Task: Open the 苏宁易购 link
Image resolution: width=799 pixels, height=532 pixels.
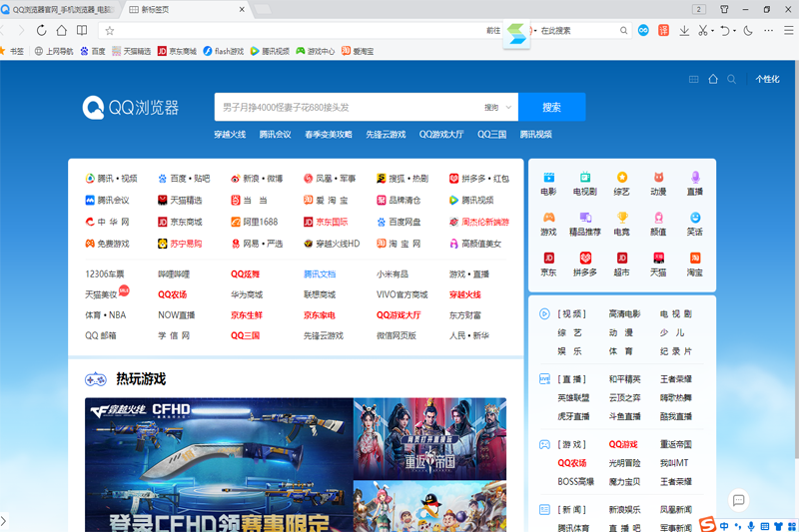Action: (180, 244)
